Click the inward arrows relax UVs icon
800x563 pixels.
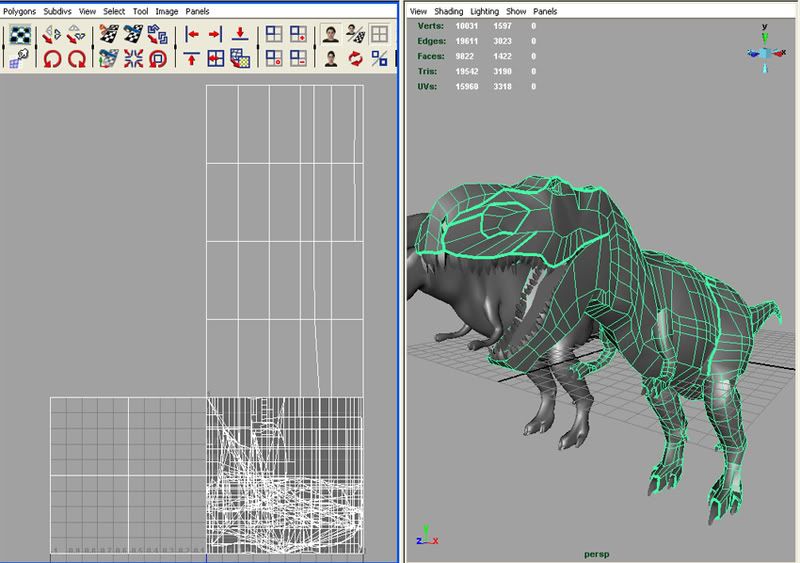134,59
